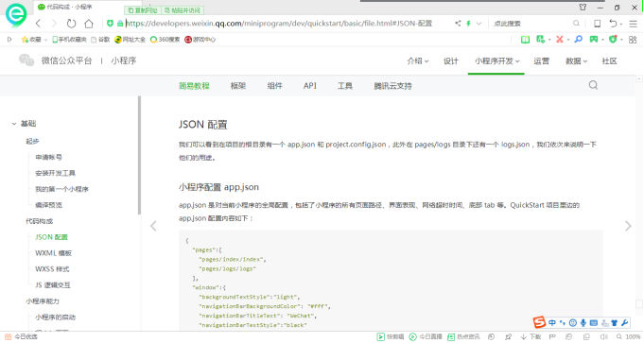Switch to the 组件 tab
Screen dimensions: 644x343
275,86
